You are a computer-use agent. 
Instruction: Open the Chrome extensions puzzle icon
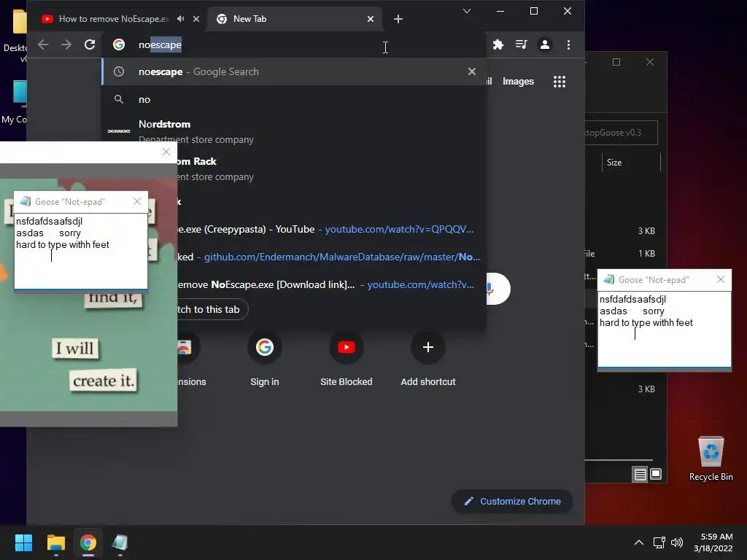coord(498,44)
